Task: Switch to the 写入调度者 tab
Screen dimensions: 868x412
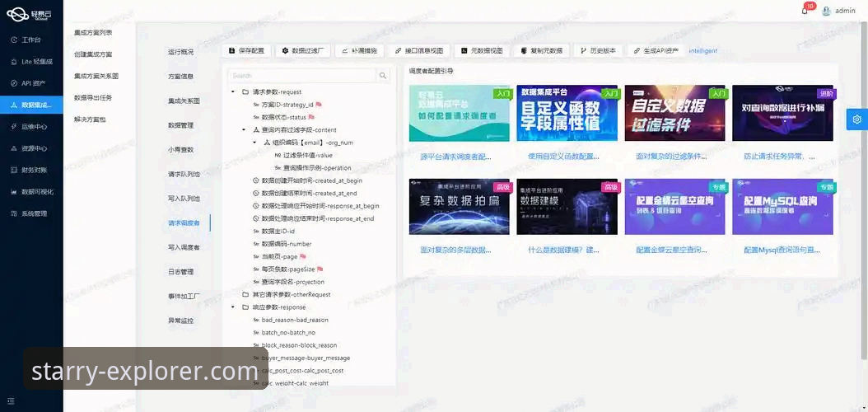Action: [184, 247]
